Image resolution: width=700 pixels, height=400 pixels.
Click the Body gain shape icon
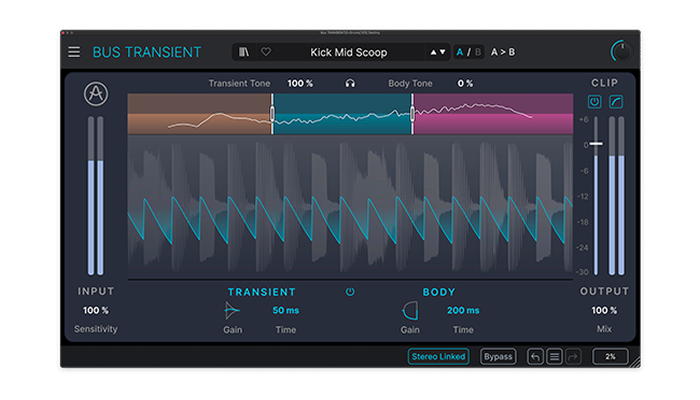pos(410,310)
